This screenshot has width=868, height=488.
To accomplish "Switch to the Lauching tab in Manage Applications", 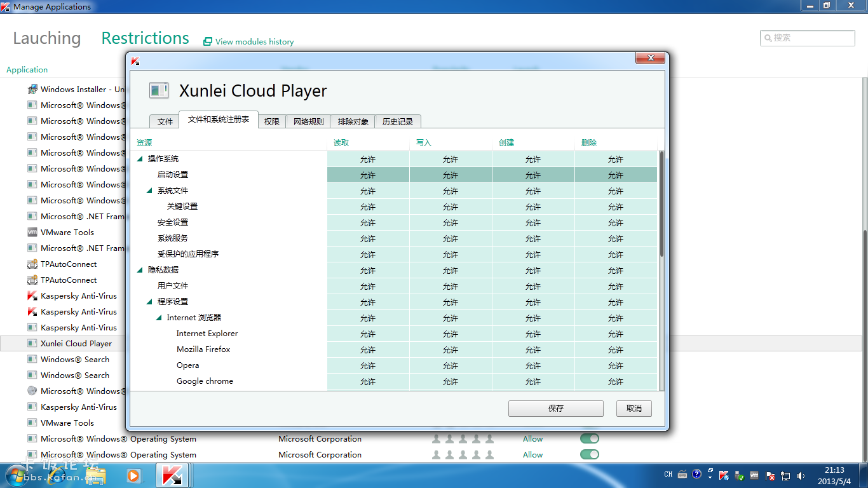I will [47, 38].
